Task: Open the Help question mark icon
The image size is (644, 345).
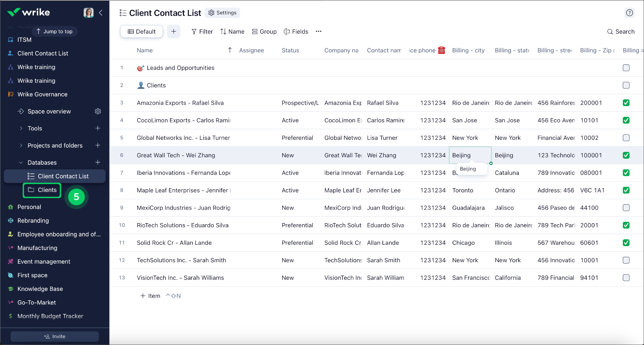Action: click(x=629, y=13)
